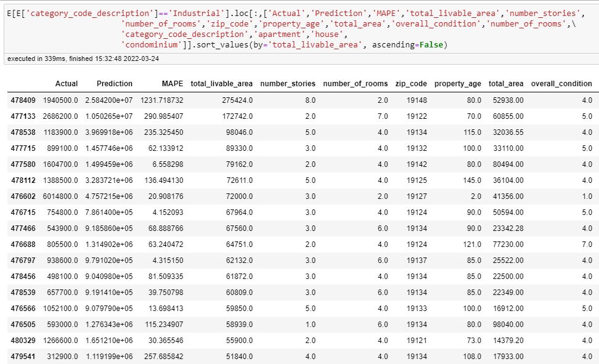Click prediction value 3.969918e+06
Viewport: 599px width, 364px height.
point(109,132)
